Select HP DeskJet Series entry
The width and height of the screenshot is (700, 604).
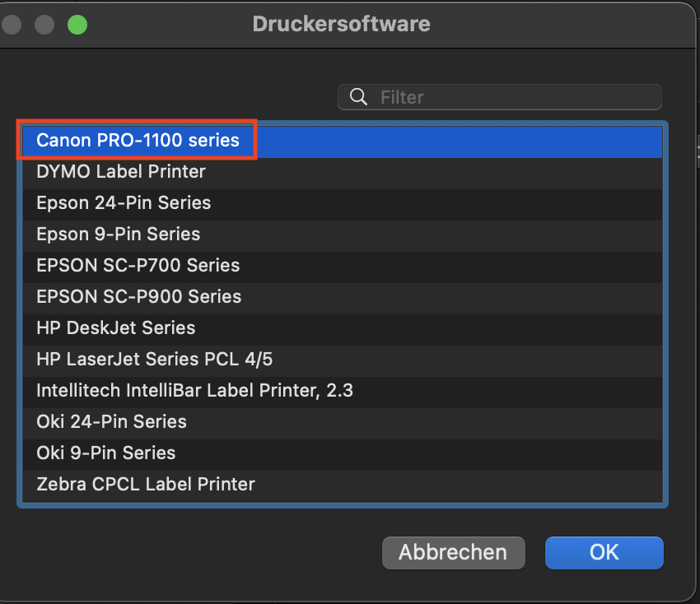coord(116,328)
